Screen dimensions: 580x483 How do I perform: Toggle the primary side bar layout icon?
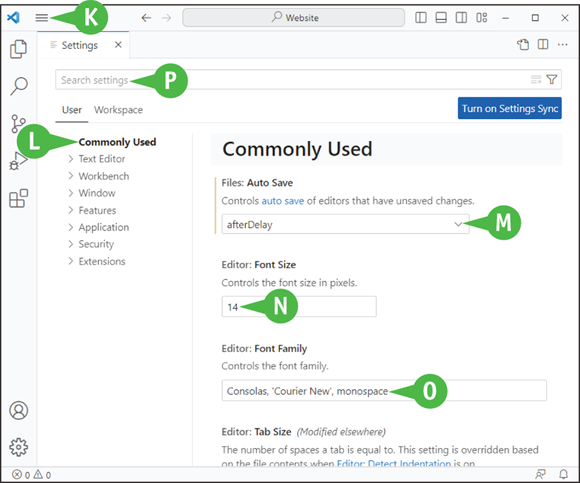(x=421, y=17)
